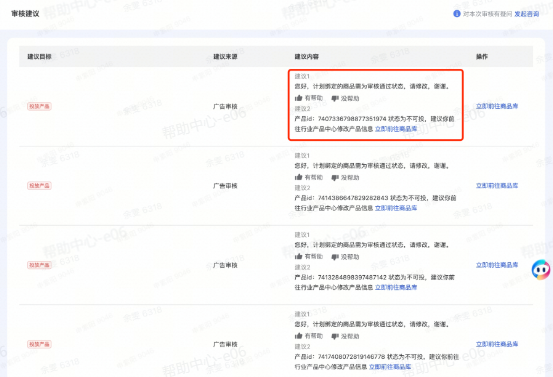Click the 操作 column header

482,56
